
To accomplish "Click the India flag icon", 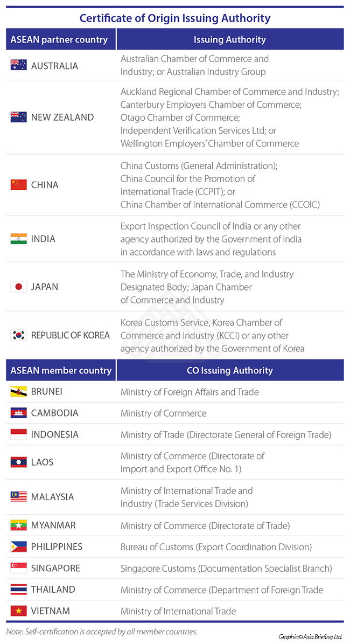I will pyautogui.click(x=18, y=239).
